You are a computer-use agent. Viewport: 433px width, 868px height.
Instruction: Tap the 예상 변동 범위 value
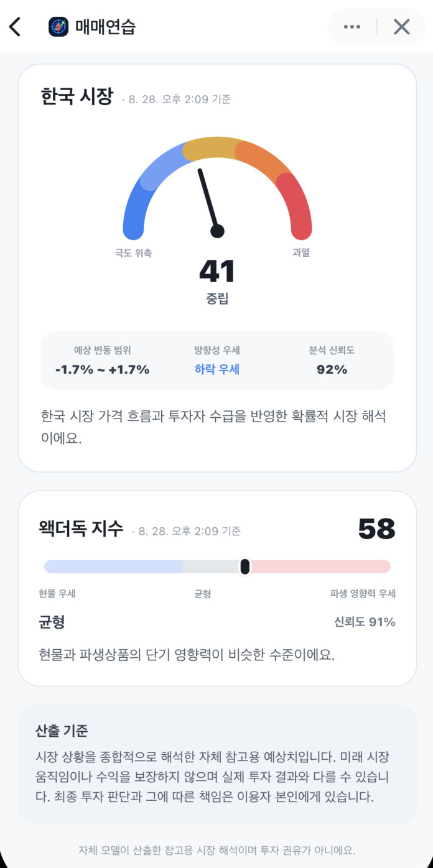pyautogui.click(x=103, y=369)
